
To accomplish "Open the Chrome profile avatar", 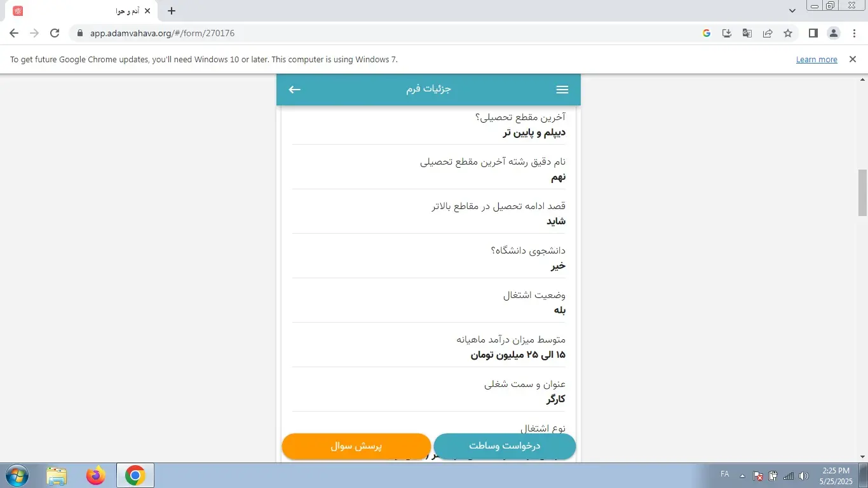I will pyautogui.click(x=833, y=33).
